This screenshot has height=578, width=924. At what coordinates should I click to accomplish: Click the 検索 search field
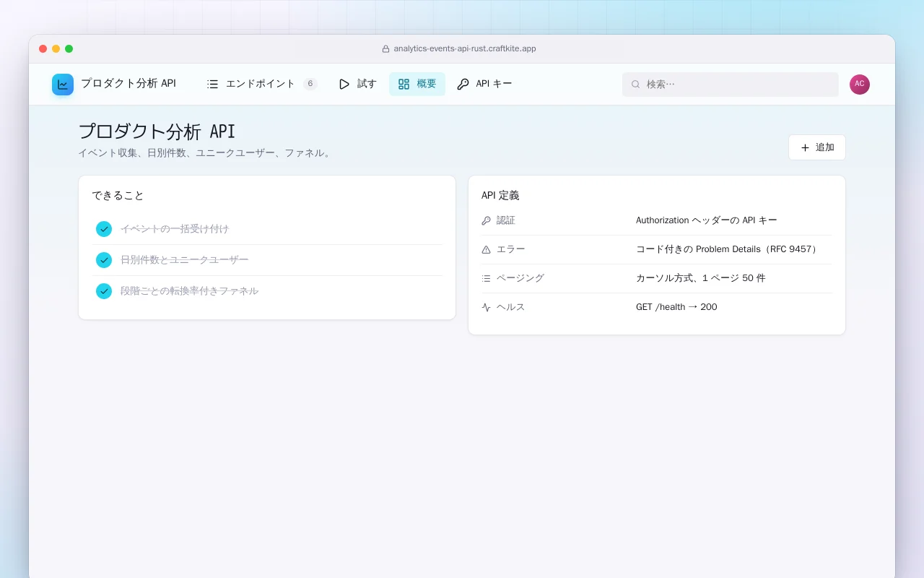[731, 84]
